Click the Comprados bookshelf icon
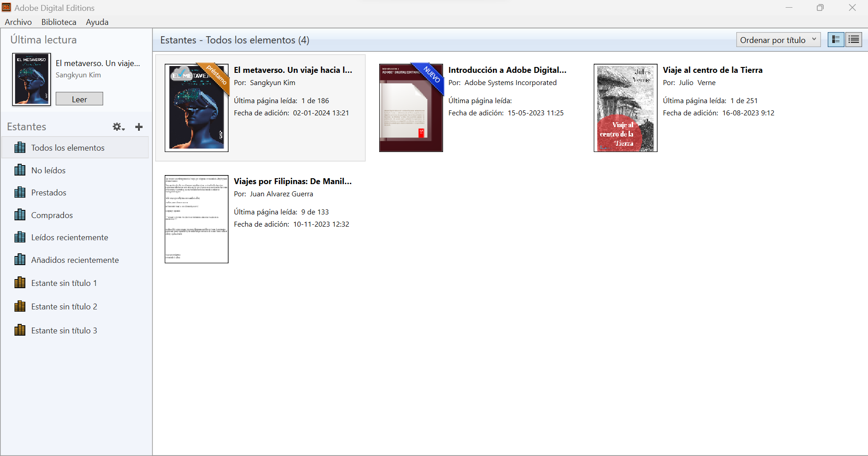Viewport: 868px width, 456px height. 20,215
